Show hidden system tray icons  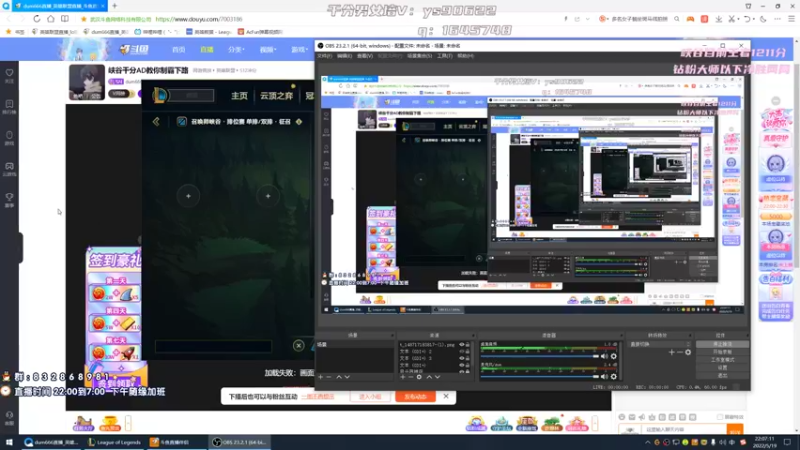pyautogui.click(x=647, y=442)
